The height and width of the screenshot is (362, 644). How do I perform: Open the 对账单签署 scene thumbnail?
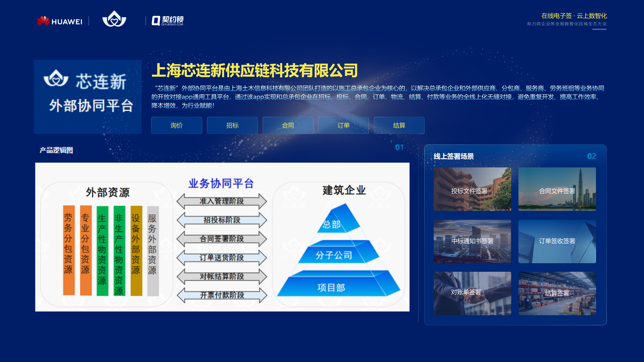pos(472,293)
